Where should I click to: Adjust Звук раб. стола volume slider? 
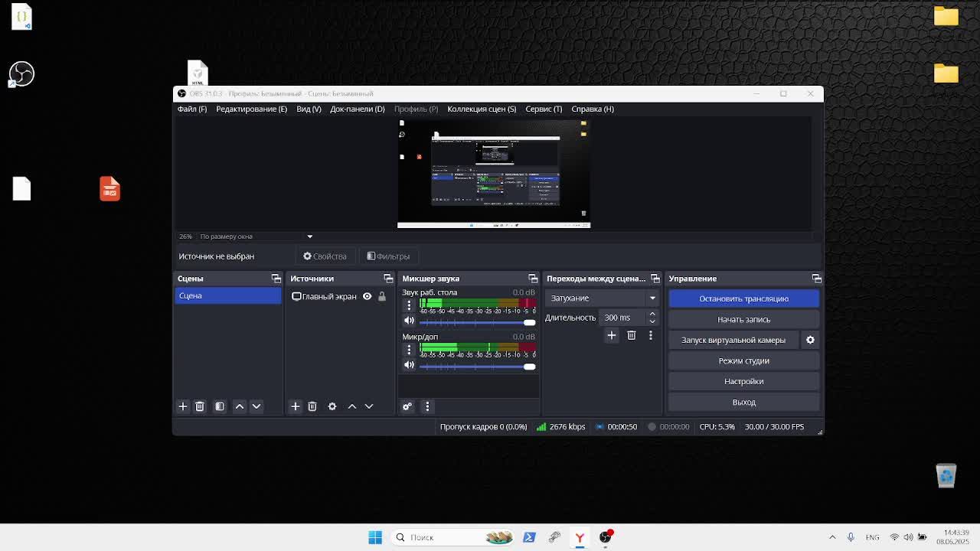point(477,322)
